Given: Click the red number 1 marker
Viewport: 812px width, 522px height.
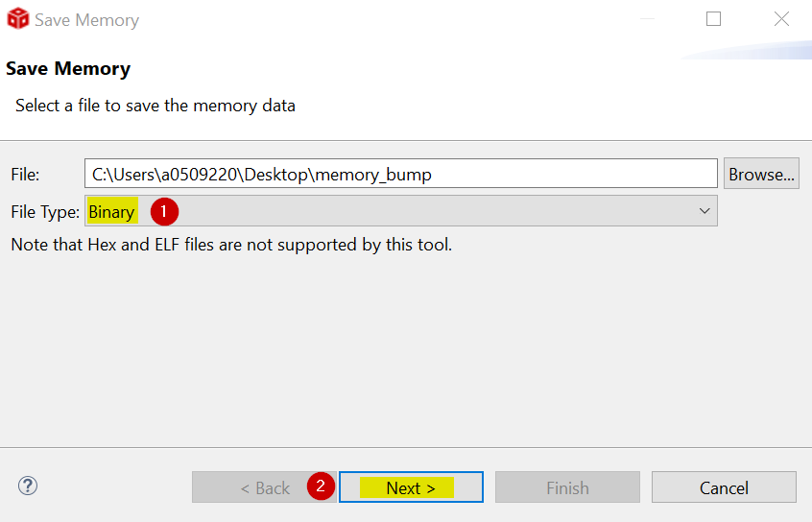Looking at the screenshot, I should point(162,211).
